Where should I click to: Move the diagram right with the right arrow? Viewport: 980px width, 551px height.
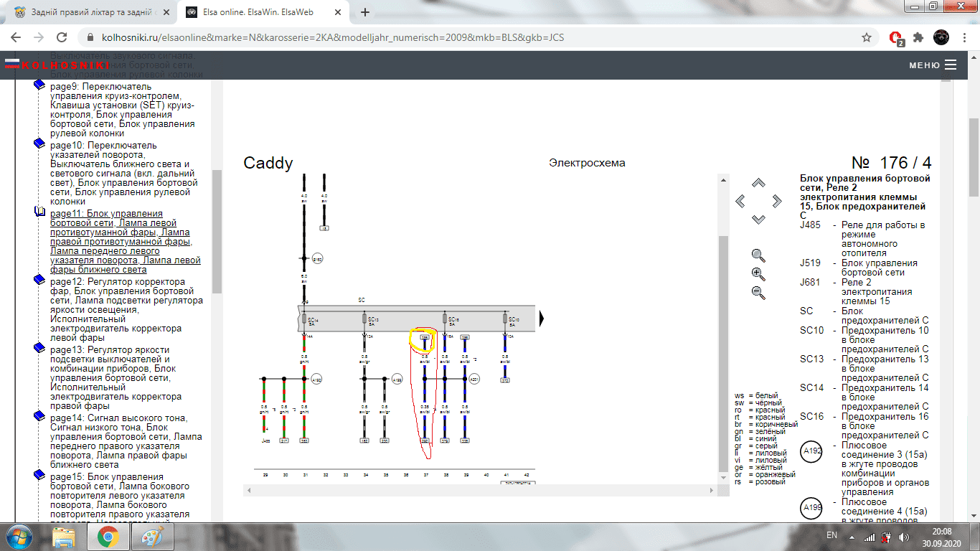[776, 201]
